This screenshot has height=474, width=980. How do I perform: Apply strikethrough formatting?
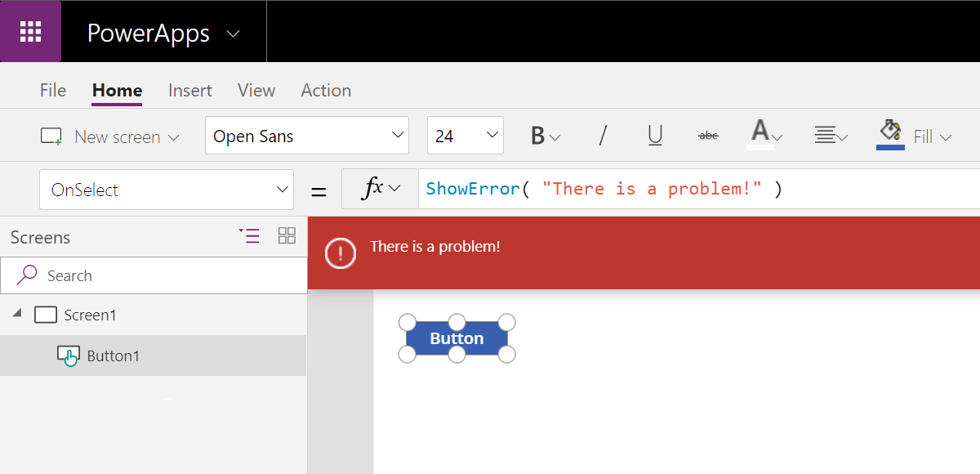[x=707, y=136]
